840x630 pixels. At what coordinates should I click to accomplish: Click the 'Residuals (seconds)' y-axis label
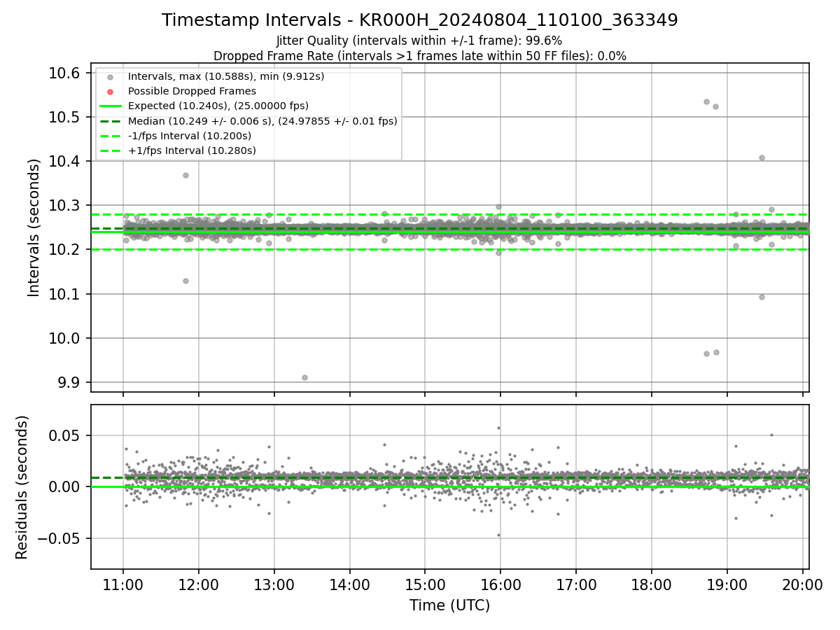(22, 487)
